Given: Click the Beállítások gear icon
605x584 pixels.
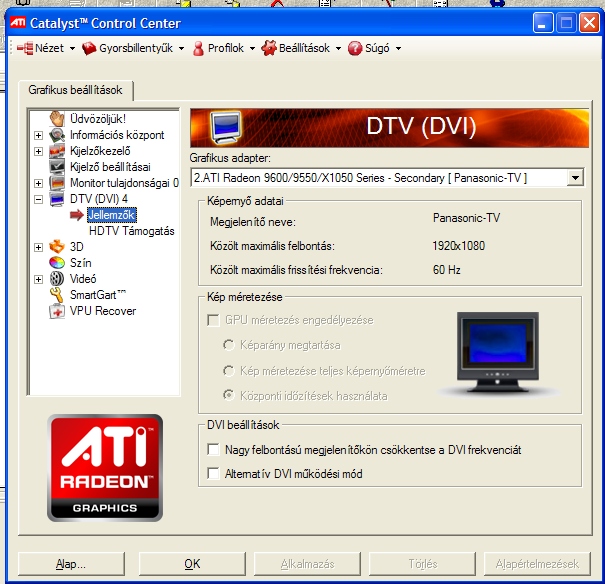Looking at the screenshot, I should [269, 48].
